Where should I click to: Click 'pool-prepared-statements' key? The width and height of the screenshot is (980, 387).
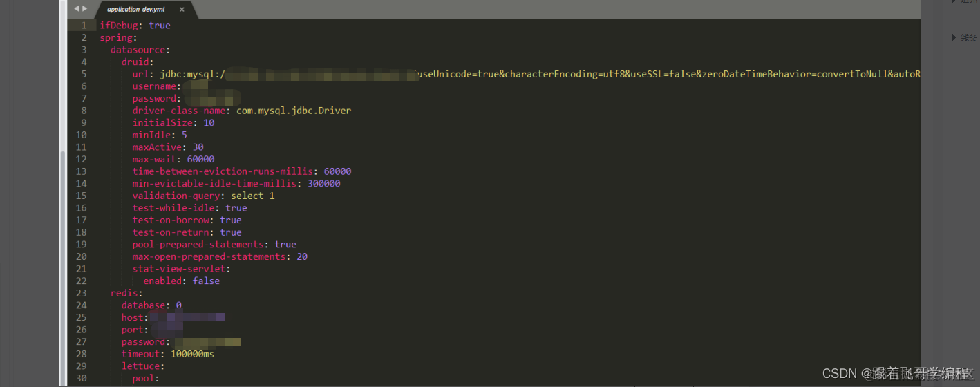point(198,244)
